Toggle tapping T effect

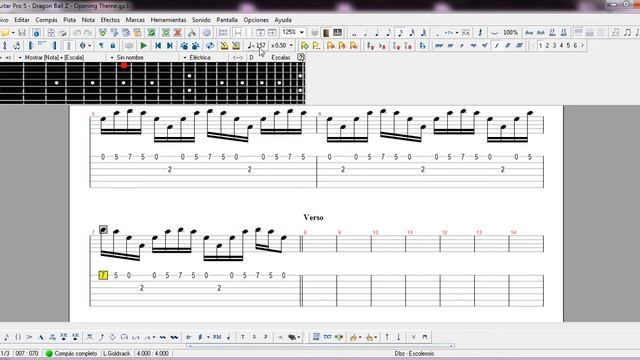point(242,337)
